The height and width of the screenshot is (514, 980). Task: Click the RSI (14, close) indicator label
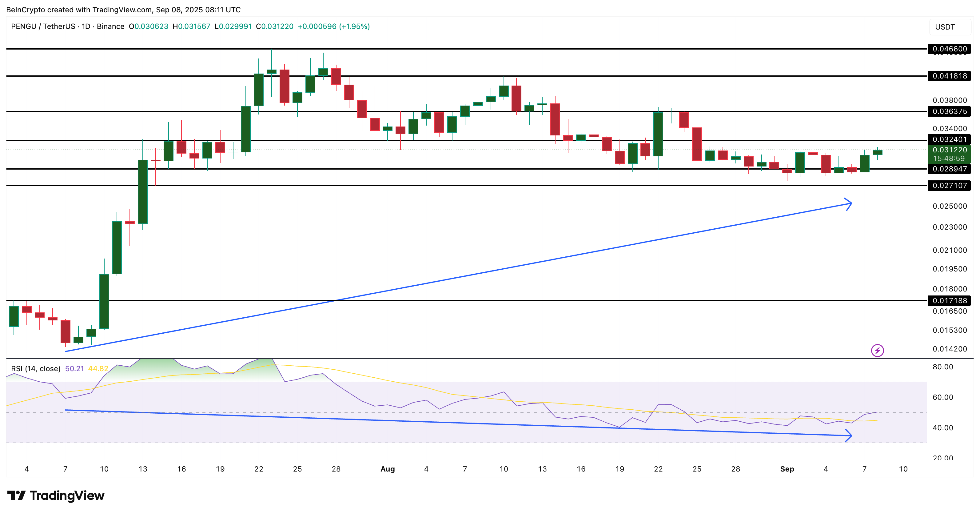(x=36, y=368)
